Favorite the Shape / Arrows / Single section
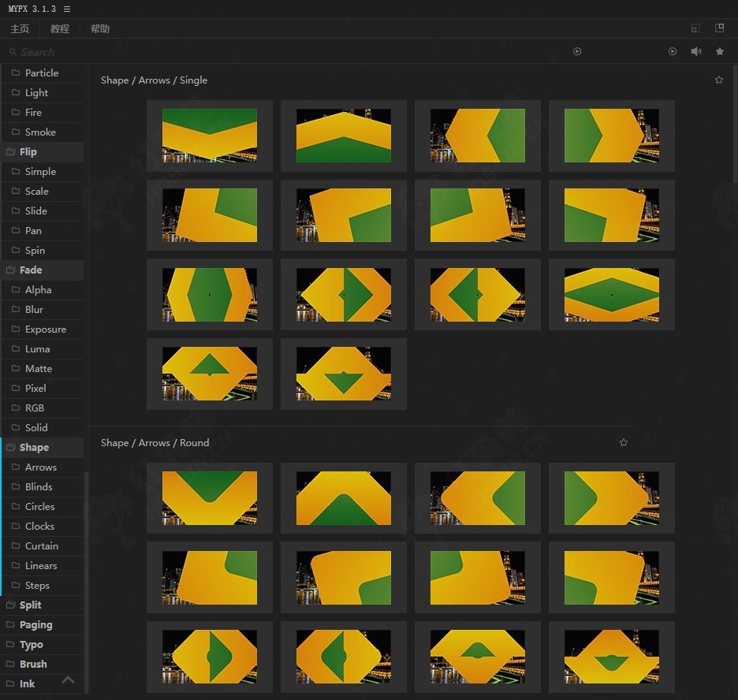 click(x=718, y=80)
